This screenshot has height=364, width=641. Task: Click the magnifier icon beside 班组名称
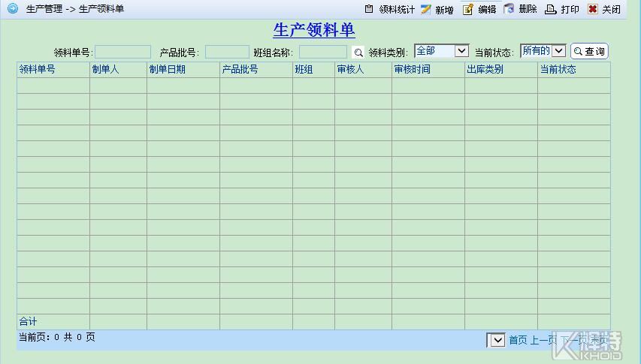[x=358, y=53]
